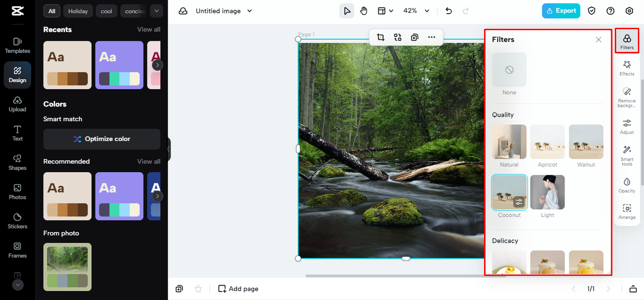Open the pages tray icon at bottom right
The width and height of the screenshot is (644, 300).
tap(633, 289)
